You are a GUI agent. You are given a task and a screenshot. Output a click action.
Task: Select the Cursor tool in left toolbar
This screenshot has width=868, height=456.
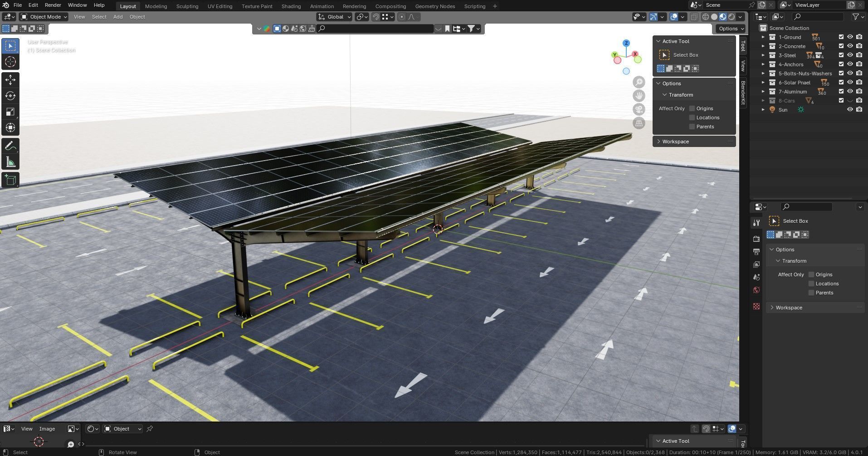click(10, 62)
